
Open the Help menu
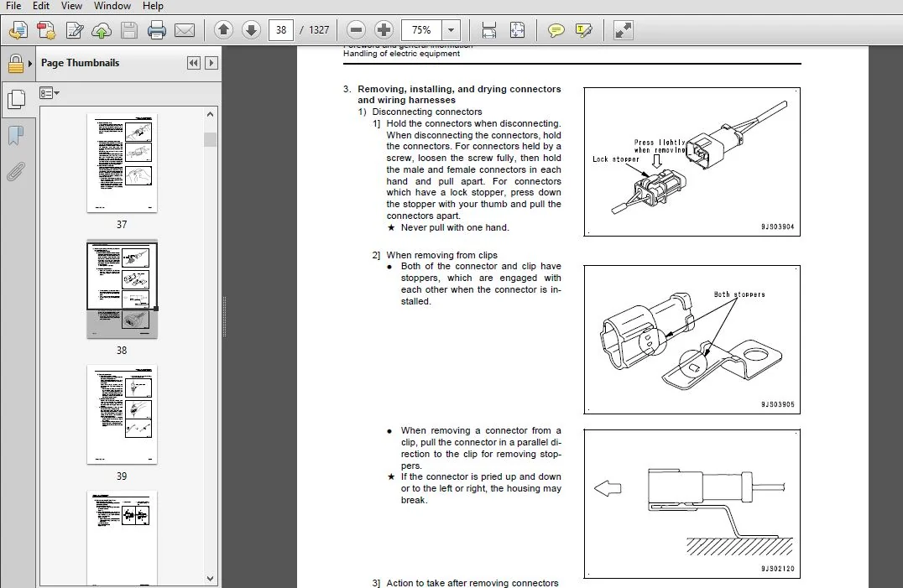[x=153, y=6]
